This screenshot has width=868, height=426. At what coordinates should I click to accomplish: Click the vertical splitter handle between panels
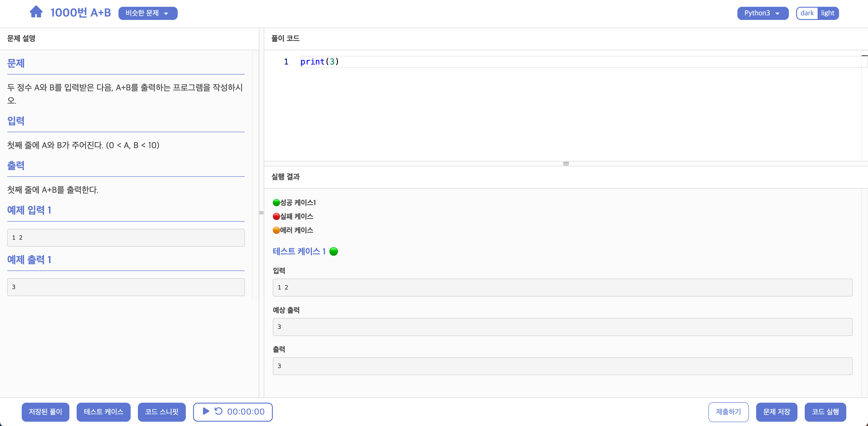click(262, 213)
